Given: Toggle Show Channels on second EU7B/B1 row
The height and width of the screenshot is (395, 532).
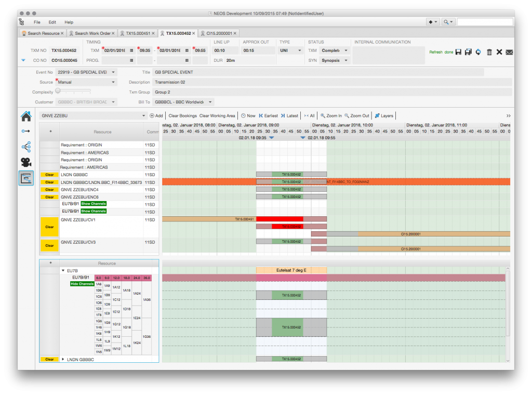Looking at the screenshot, I should pyautogui.click(x=94, y=211).
